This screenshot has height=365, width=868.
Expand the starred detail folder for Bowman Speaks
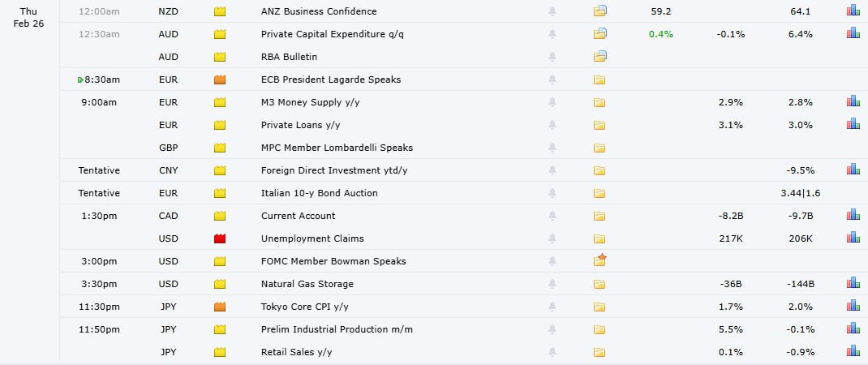point(600,261)
